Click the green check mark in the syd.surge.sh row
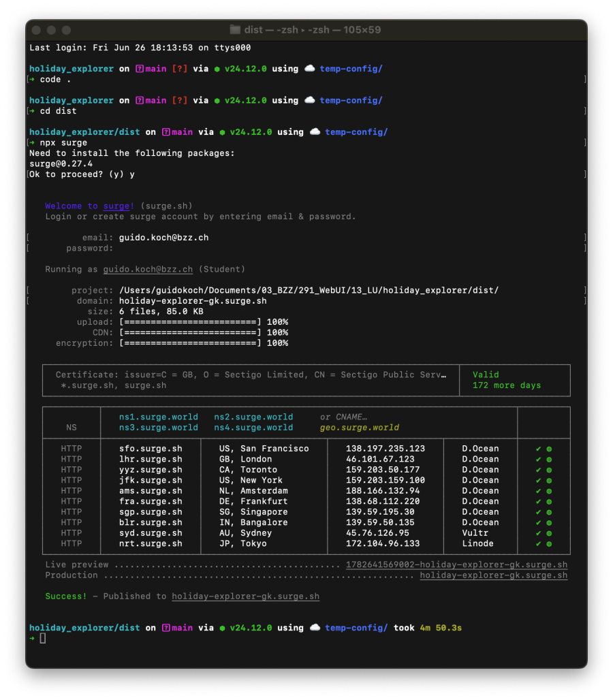Image resolution: width=613 pixels, height=700 pixels. point(539,533)
